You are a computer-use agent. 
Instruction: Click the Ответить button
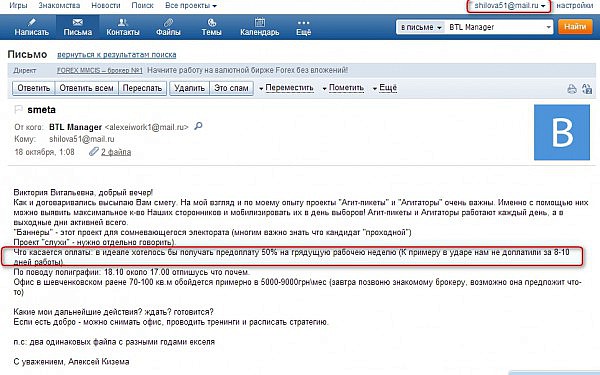pos(34,88)
